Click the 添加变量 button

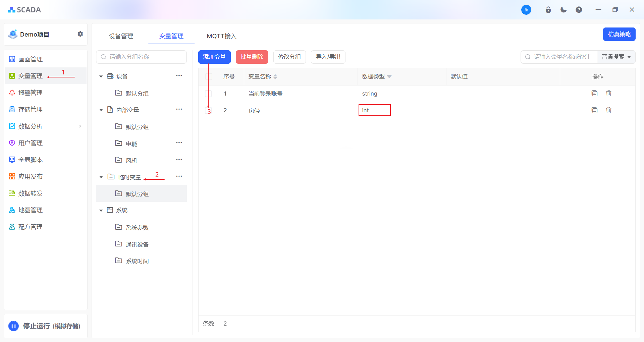[214, 57]
